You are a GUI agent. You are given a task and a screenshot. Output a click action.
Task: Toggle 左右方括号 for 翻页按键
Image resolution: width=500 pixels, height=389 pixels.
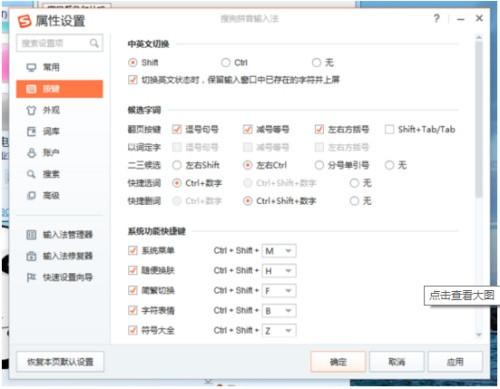click(319, 129)
